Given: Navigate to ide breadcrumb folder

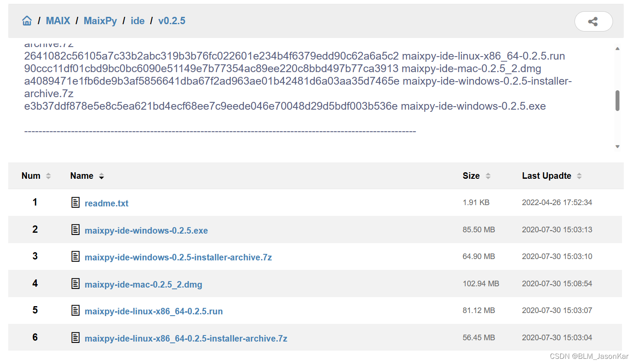Looking at the screenshot, I should pyautogui.click(x=138, y=21).
